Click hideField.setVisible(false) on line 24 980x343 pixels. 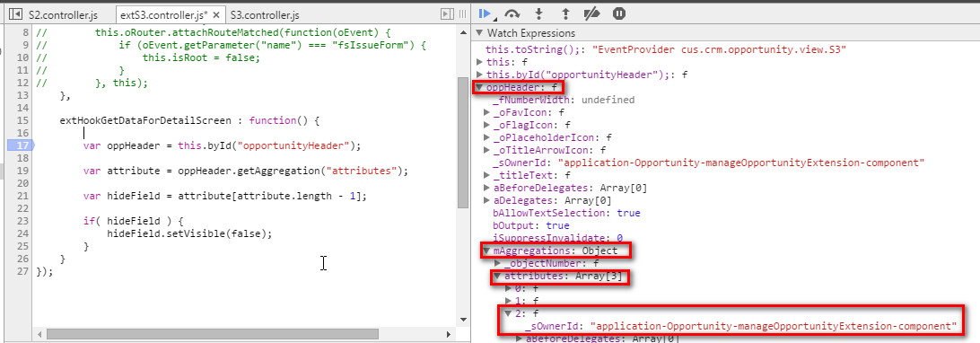(189, 233)
